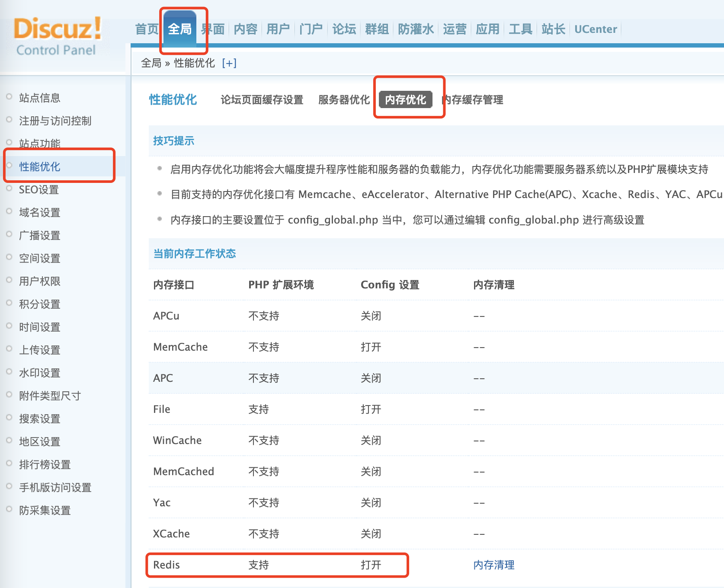
Task: Open 站点功能 in the sidebar
Action: tap(40, 144)
